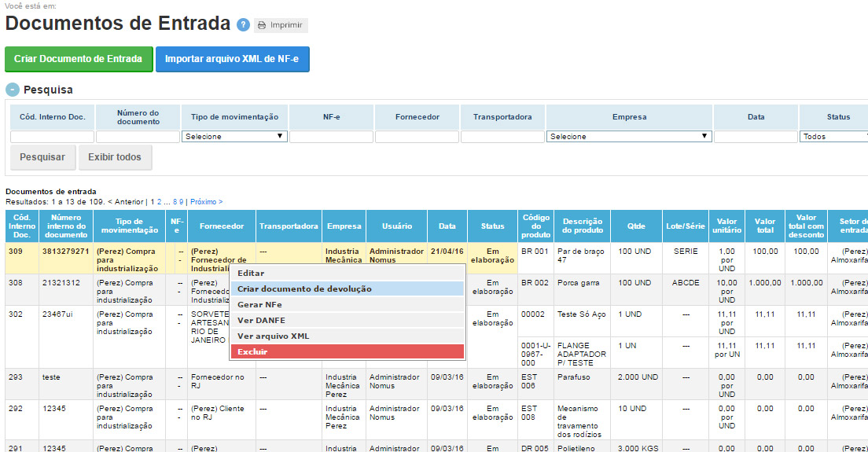Open the Status filter dropdown
The height and width of the screenshot is (452, 868).
[833, 137]
